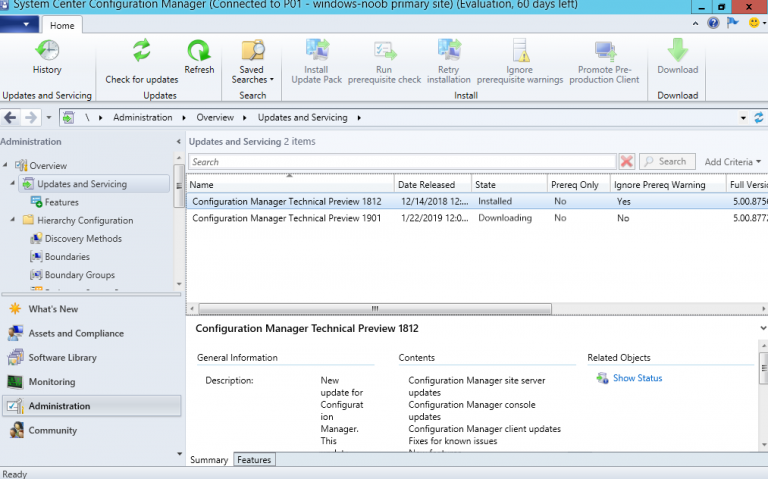768x479 pixels.
Task: Switch to the Features tab
Action: tap(254, 460)
